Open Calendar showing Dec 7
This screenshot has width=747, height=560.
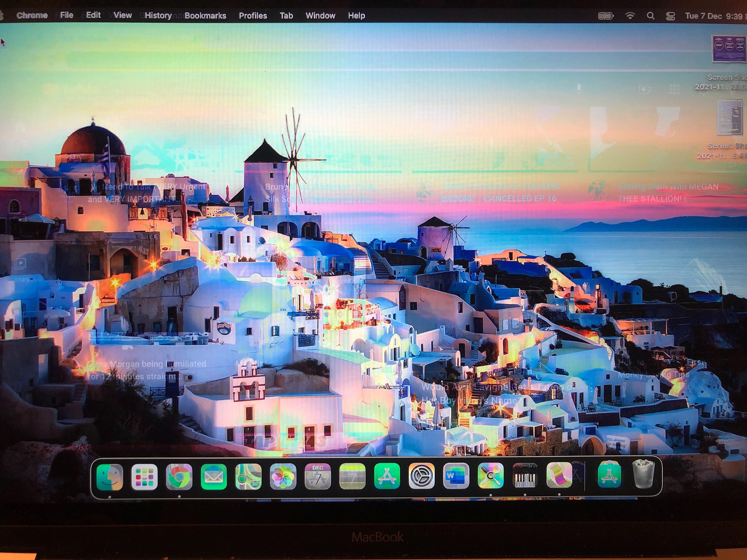pos(318,477)
